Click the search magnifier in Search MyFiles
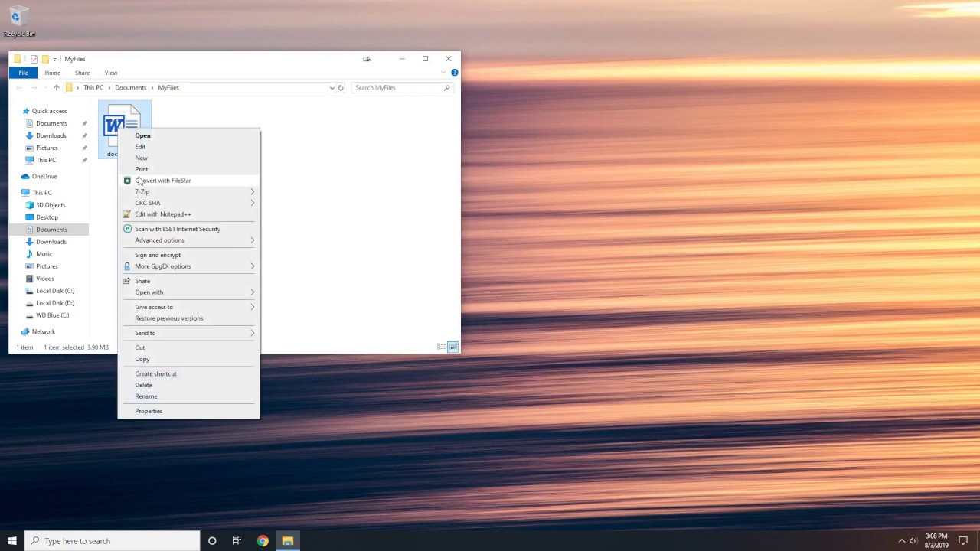This screenshot has width=980, height=551. tap(446, 87)
